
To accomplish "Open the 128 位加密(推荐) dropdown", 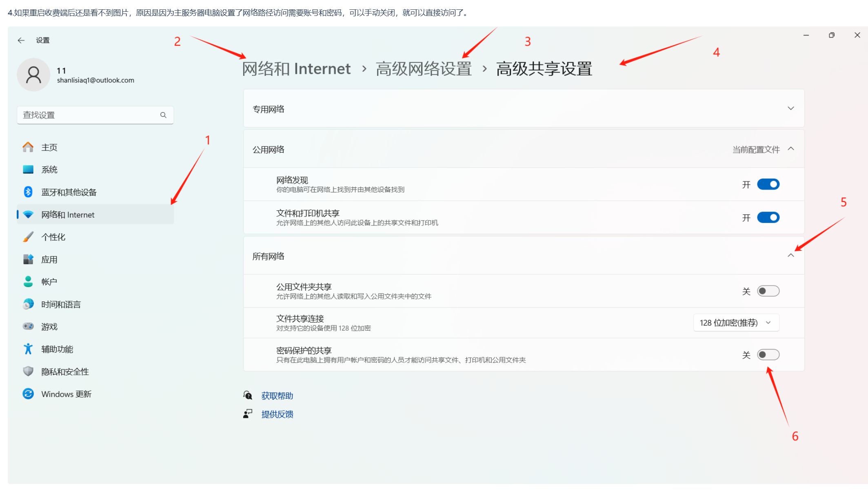I will [736, 323].
